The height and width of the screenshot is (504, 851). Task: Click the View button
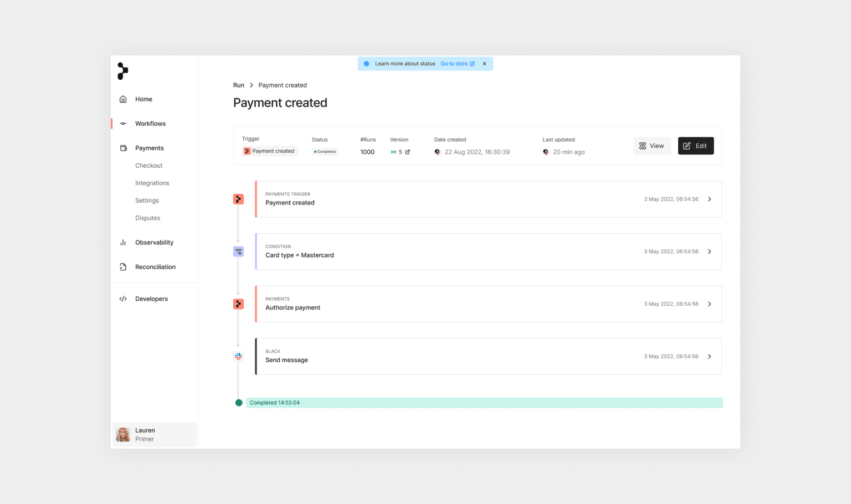click(x=652, y=146)
